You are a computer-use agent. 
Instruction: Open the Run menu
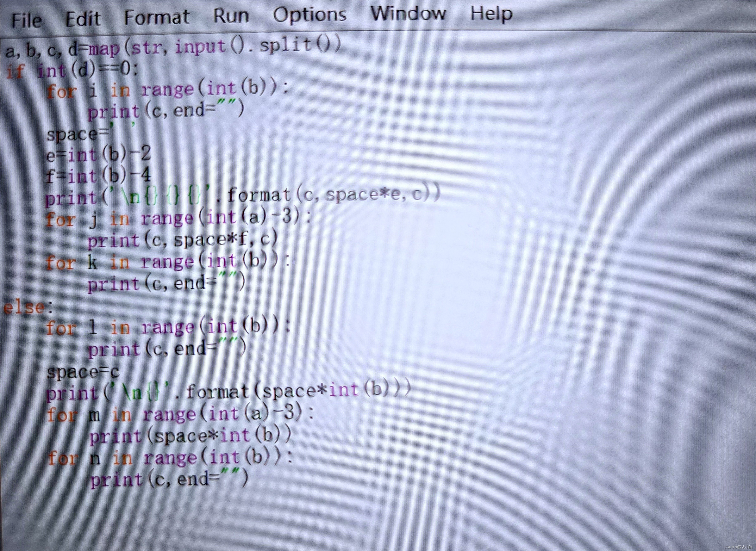click(231, 16)
